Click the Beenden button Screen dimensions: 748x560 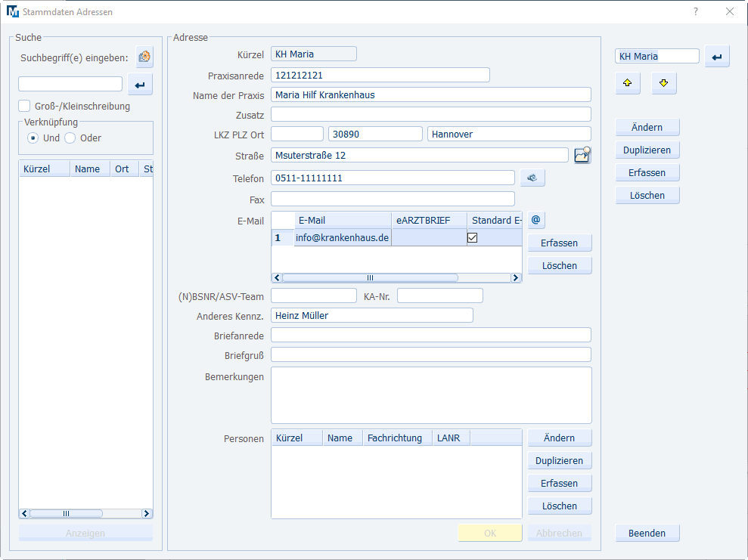click(x=647, y=533)
